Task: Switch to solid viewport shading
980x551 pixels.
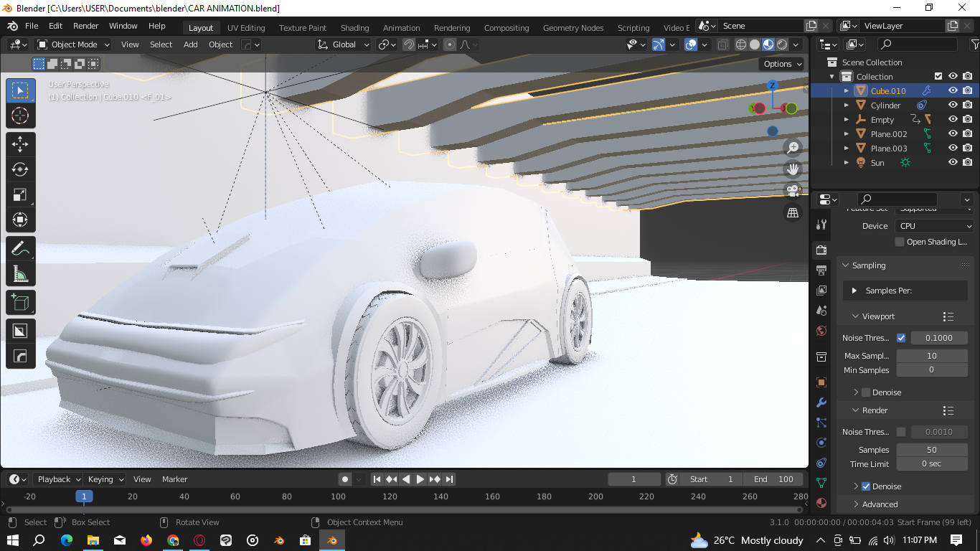Action: 755,44
